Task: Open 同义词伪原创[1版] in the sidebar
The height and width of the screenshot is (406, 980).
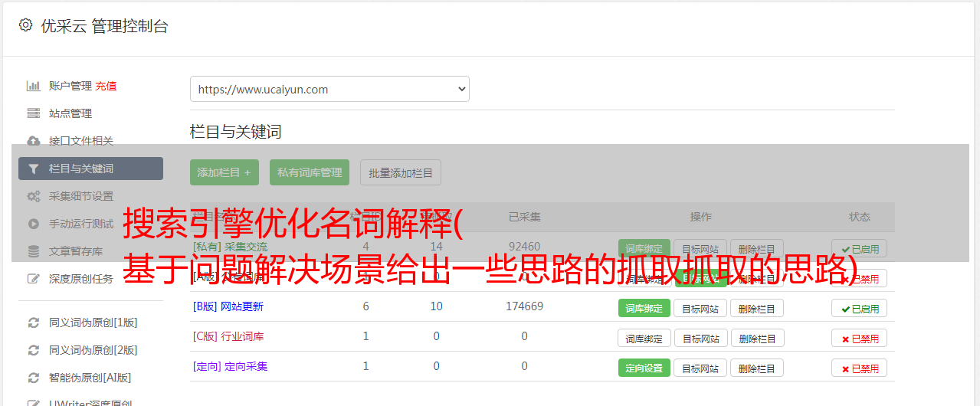Action: [93, 323]
